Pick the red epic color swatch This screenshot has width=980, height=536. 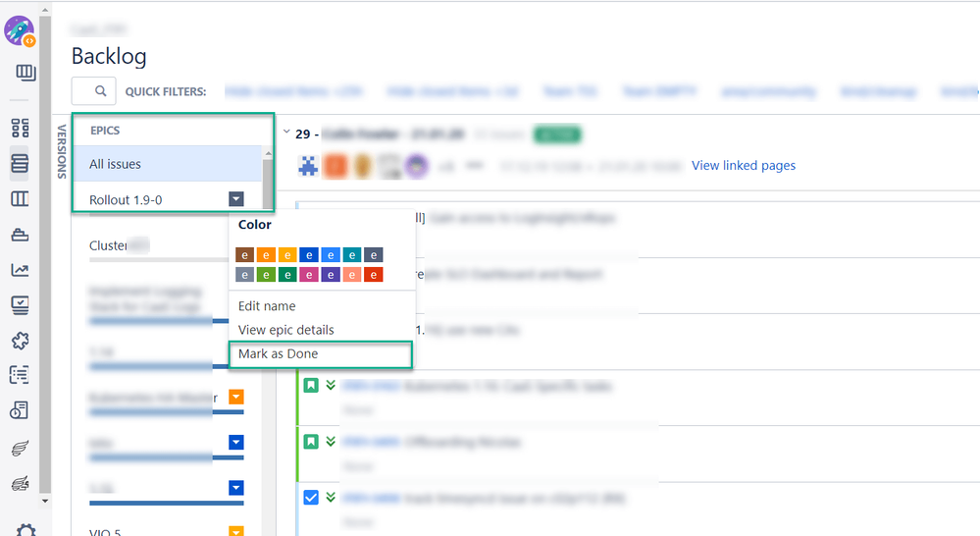pyautogui.click(x=373, y=275)
